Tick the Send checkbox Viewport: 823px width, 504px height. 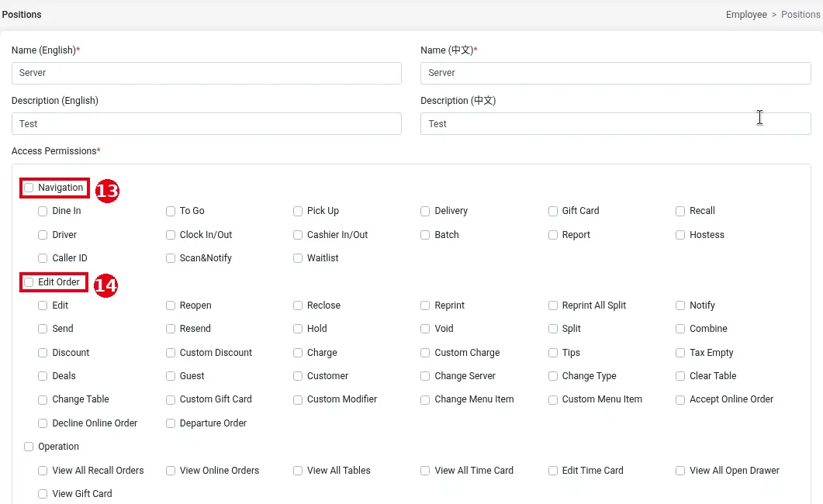43,329
